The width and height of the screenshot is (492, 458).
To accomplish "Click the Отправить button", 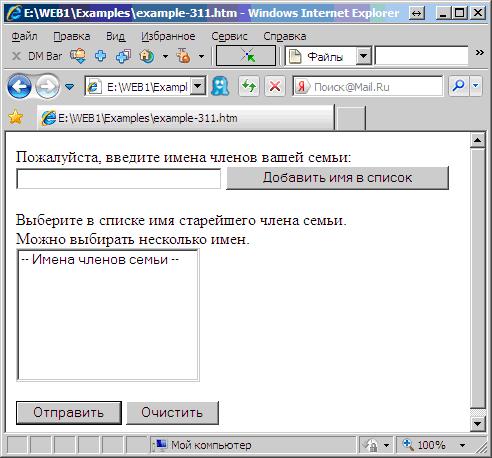I will pyautogui.click(x=69, y=413).
